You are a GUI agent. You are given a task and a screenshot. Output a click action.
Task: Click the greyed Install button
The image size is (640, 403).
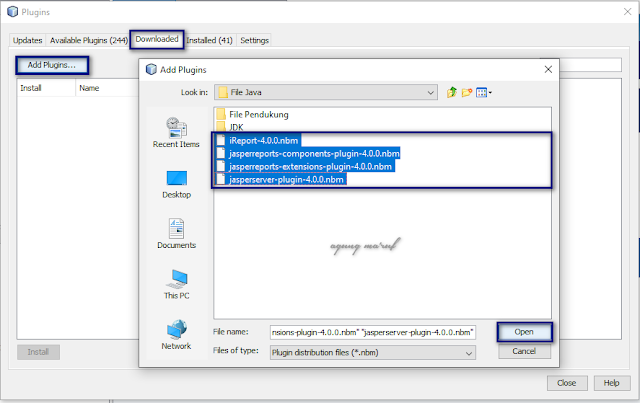pos(38,352)
